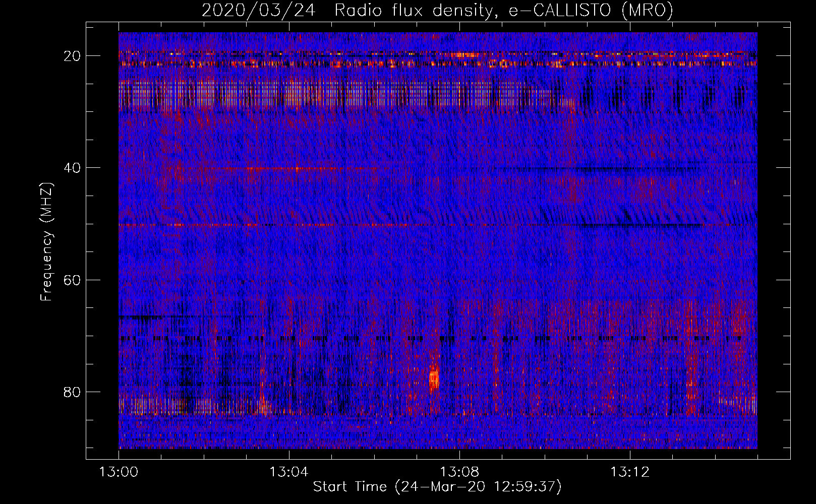The width and height of the screenshot is (816, 504).
Task: Click the bright burst near 13:07 at 78 MHz
Action: tap(434, 379)
